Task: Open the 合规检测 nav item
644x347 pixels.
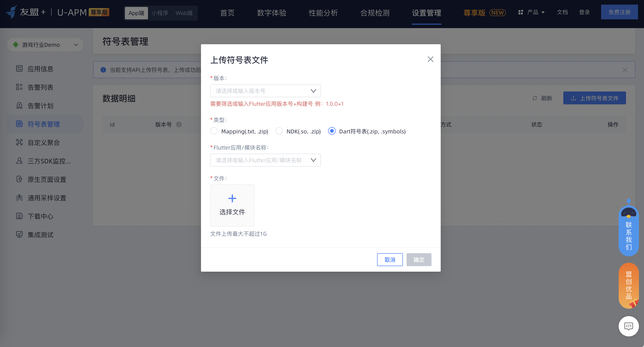Action: 375,13
